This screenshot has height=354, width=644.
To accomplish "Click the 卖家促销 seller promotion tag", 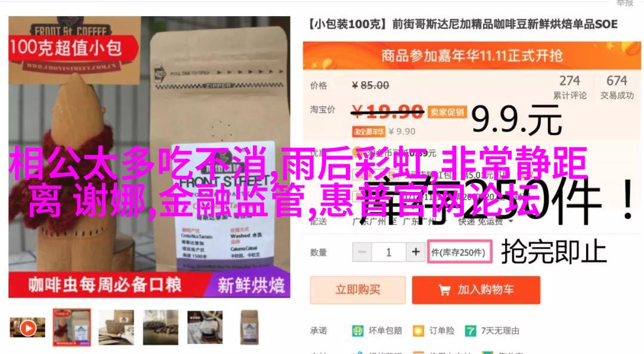I will click(447, 111).
